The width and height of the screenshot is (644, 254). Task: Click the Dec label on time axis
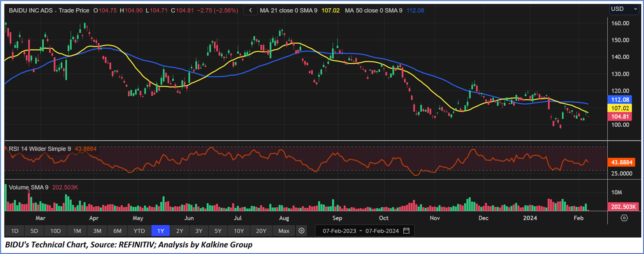coord(483,218)
